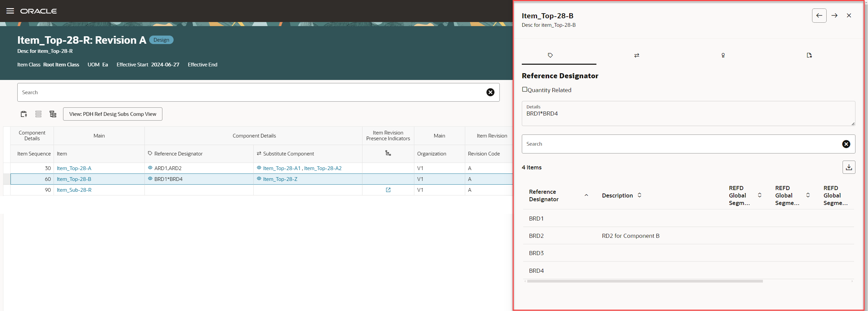Image resolution: width=868 pixels, height=311 pixels.
Task: Select the row handle of Item_Top-28-B row
Action: coord(7,179)
